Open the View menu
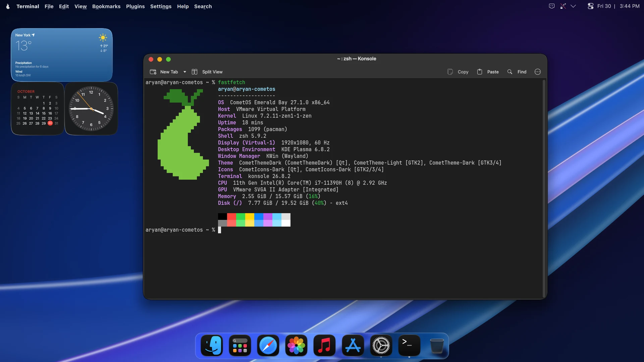Image resolution: width=644 pixels, height=362 pixels. pyautogui.click(x=80, y=6)
